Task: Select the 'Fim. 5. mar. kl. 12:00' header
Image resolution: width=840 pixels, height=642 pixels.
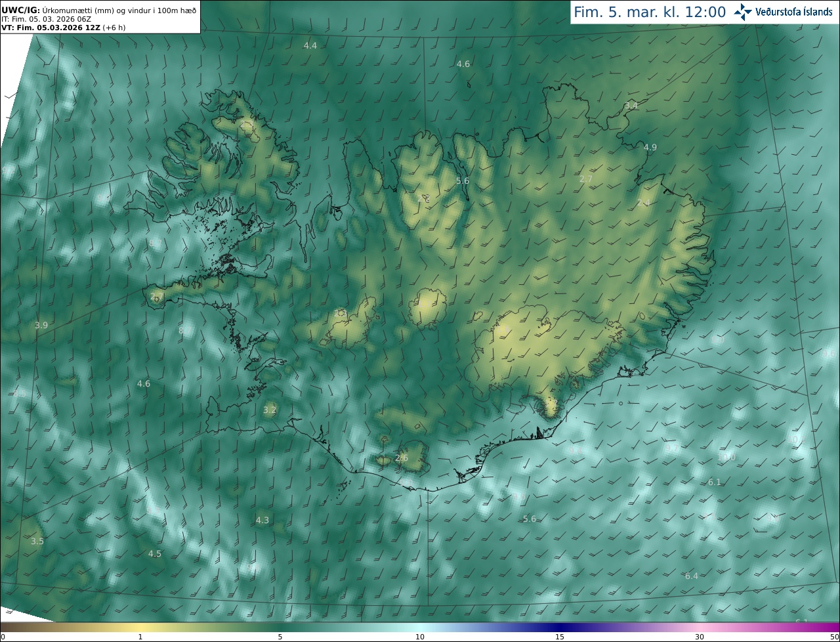Action: point(650,12)
